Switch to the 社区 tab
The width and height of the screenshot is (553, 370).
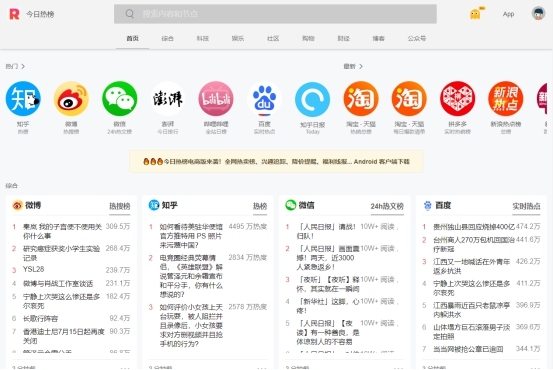coord(273,38)
